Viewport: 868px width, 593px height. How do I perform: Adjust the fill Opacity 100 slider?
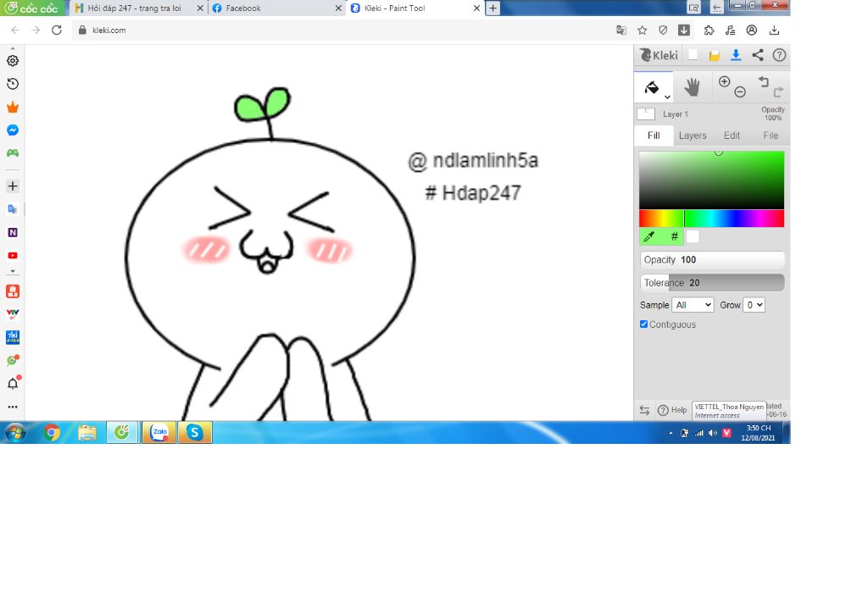point(712,259)
